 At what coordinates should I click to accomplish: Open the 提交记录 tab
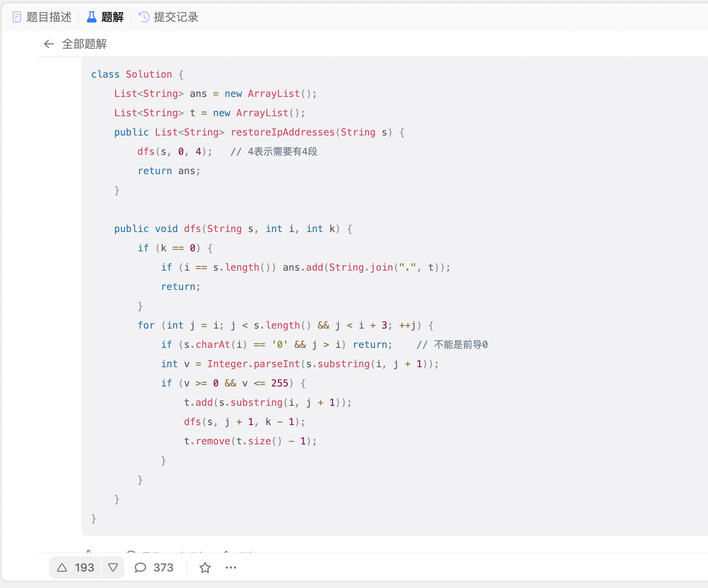pos(168,17)
